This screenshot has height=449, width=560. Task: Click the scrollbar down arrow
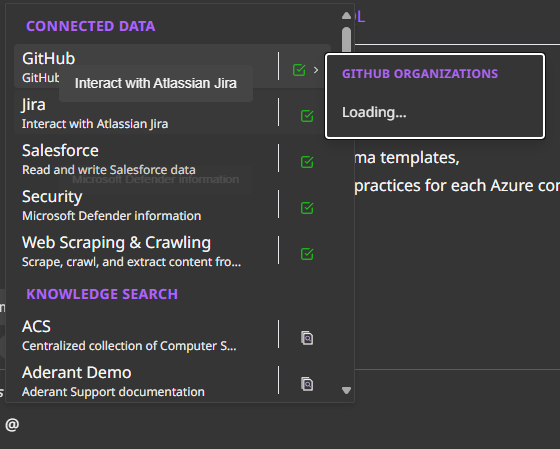pyautogui.click(x=346, y=390)
